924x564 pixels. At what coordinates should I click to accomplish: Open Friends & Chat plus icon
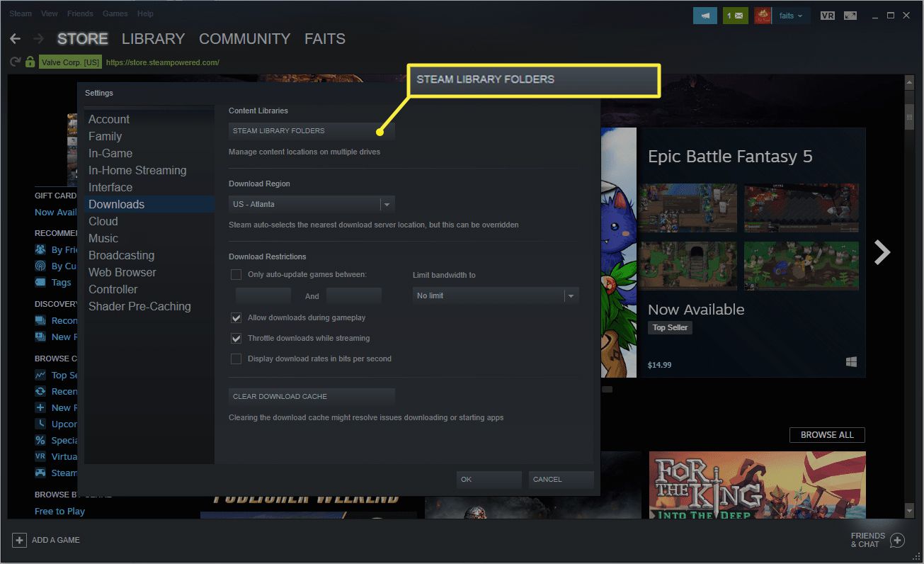pos(897,541)
